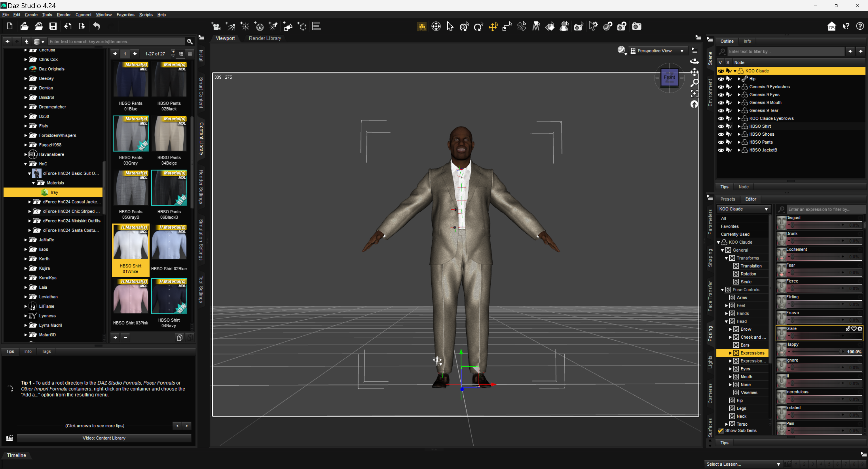This screenshot has height=469, width=868.
Task: Open the Render menu
Action: coord(63,15)
